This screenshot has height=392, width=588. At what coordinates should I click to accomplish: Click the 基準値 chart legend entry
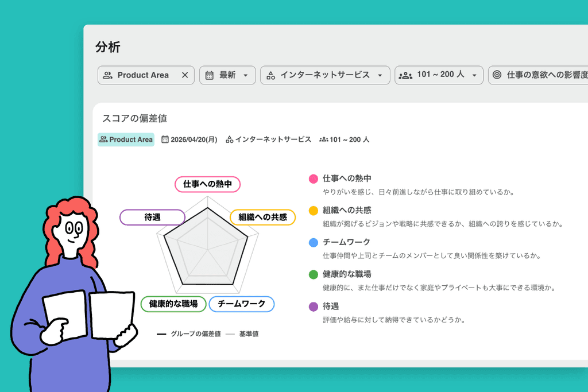(242, 334)
